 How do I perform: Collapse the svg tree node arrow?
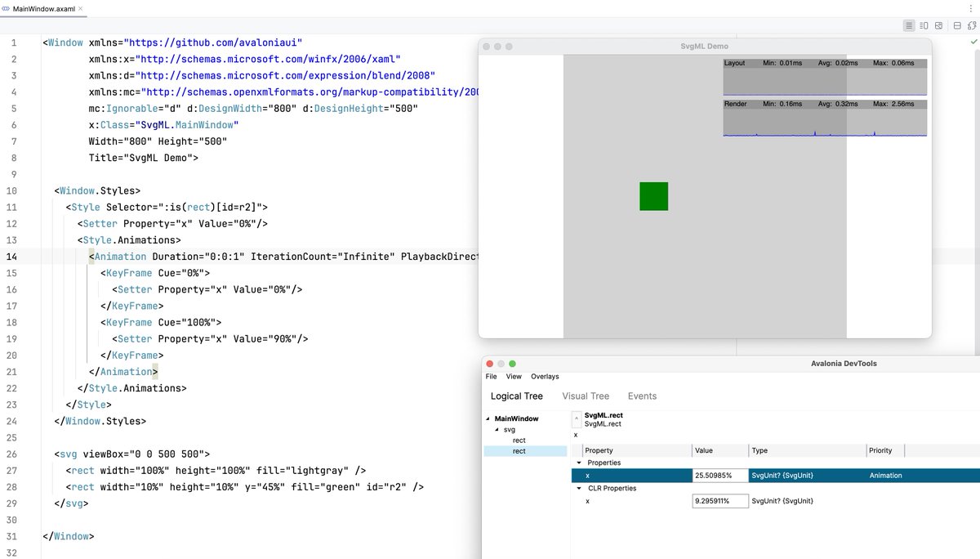[x=497, y=429]
